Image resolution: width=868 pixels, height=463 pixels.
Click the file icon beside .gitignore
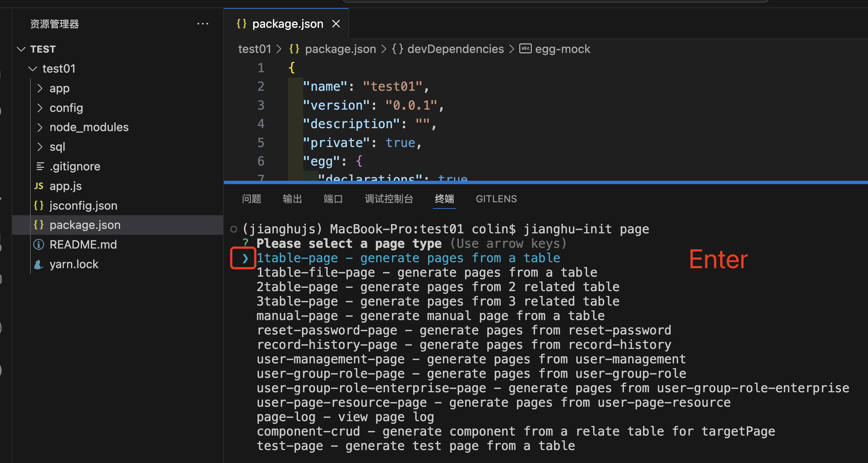(40, 166)
